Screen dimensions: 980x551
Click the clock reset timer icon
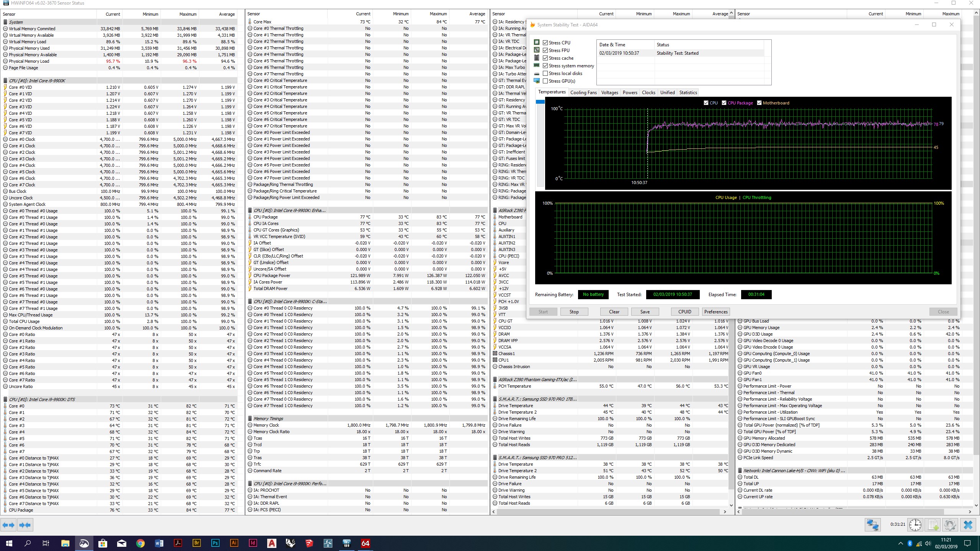(x=915, y=525)
